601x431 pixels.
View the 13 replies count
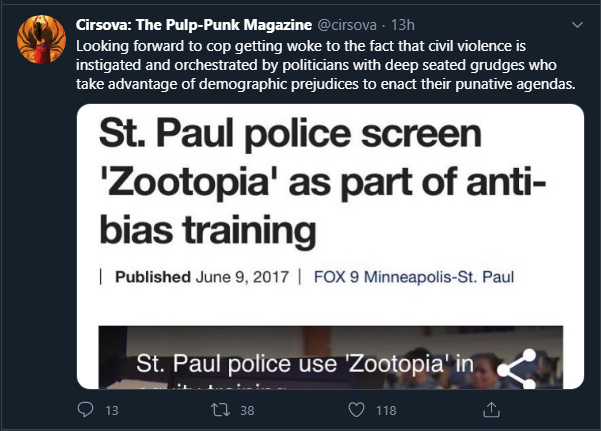[112, 410]
